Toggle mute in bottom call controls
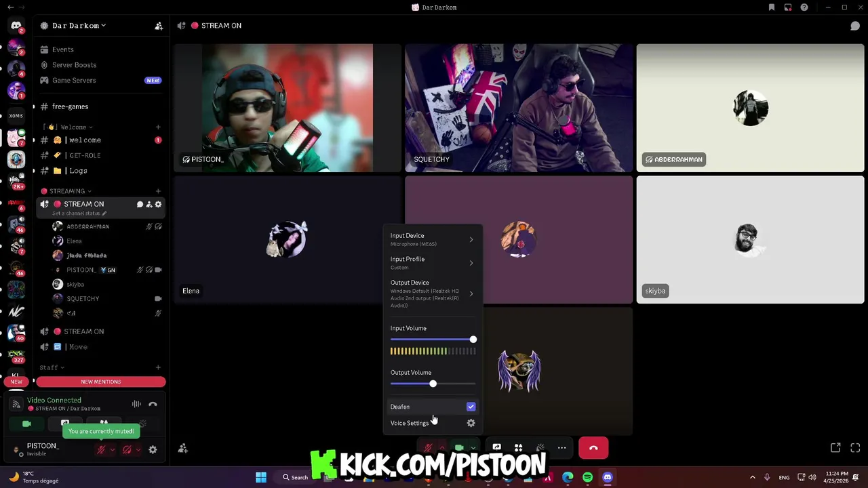Image resolution: width=868 pixels, height=488 pixels. coord(428,448)
